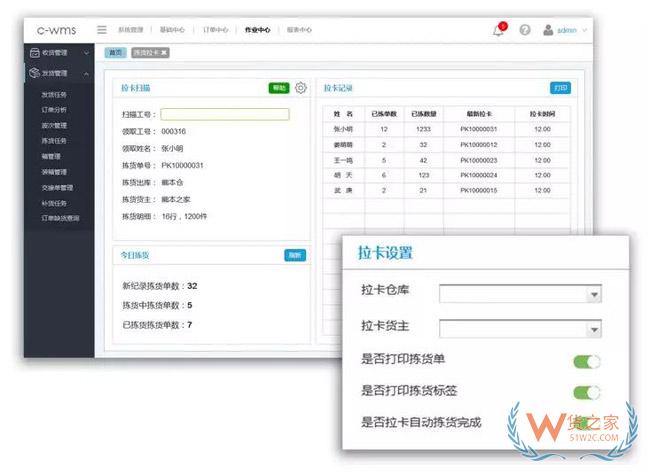Switch to the 首页 tab
The image size is (650, 474).
[x=115, y=53]
